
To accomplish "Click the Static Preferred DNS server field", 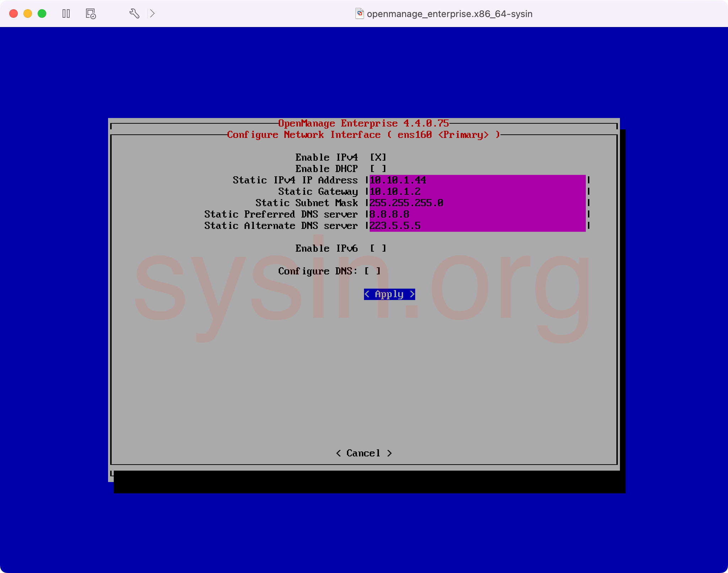I will (477, 214).
